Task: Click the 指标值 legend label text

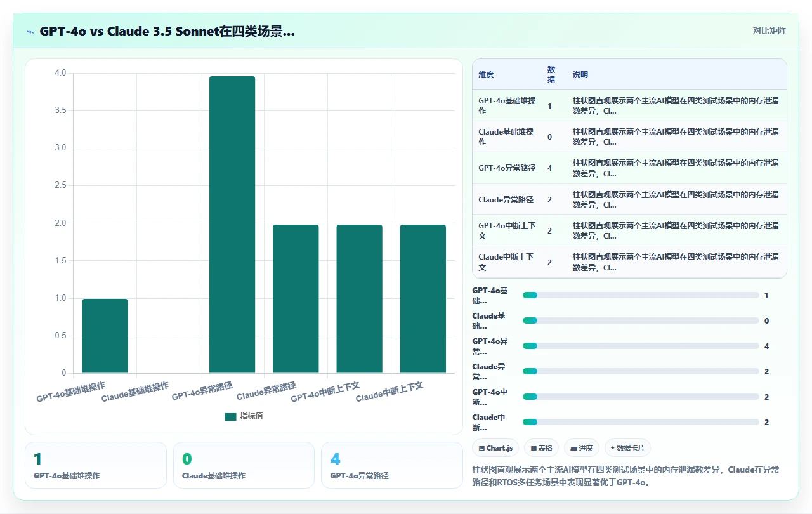Action: pyautogui.click(x=251, y=417)
